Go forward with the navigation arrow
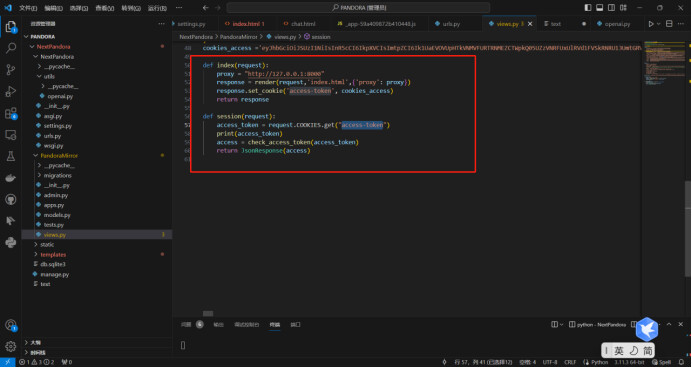Viewport: 692px width, 368px height. [218, 8]
